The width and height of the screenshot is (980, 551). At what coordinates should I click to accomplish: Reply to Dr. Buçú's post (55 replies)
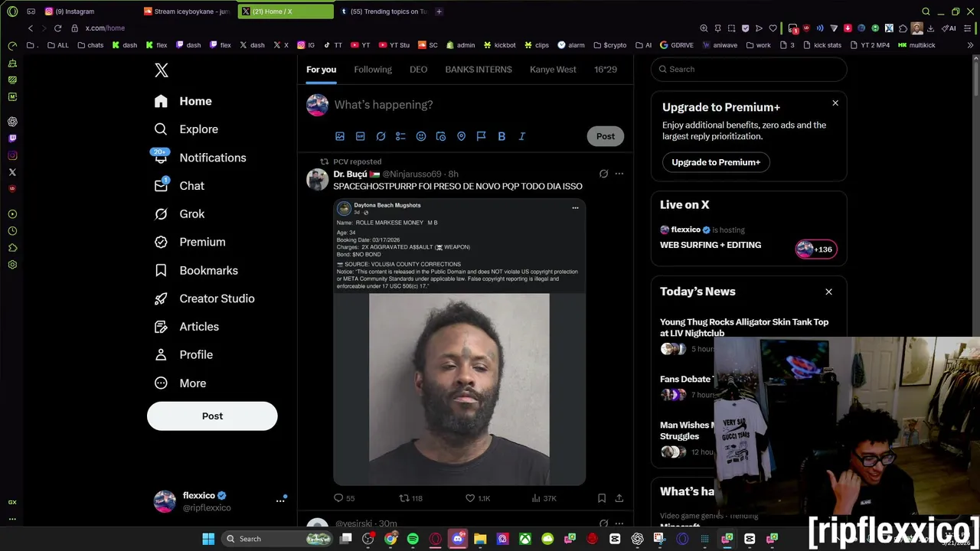click(x=345, y=498)
